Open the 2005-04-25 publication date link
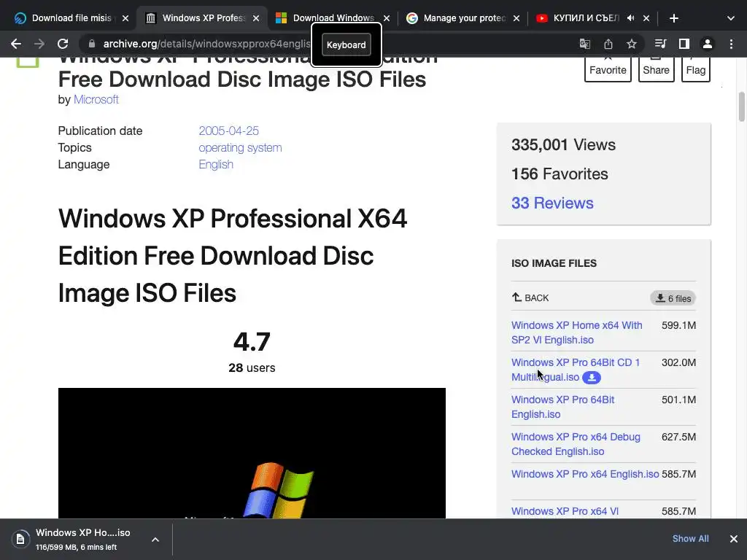747x560 pixels. pyautogui.click(x=228, y=131)
